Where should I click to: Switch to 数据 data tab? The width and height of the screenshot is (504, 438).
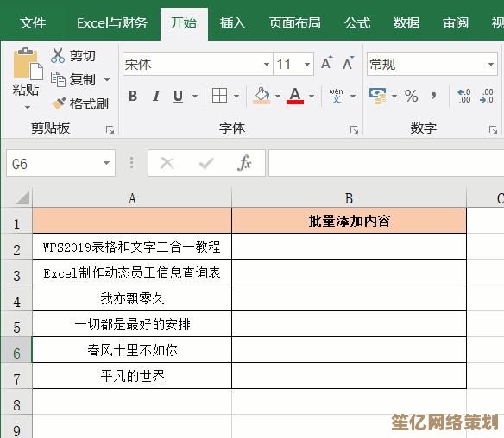406,22
